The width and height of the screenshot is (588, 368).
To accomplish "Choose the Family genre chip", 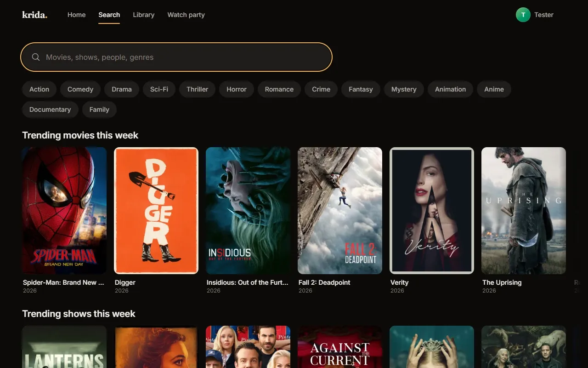I will point(99,109).
